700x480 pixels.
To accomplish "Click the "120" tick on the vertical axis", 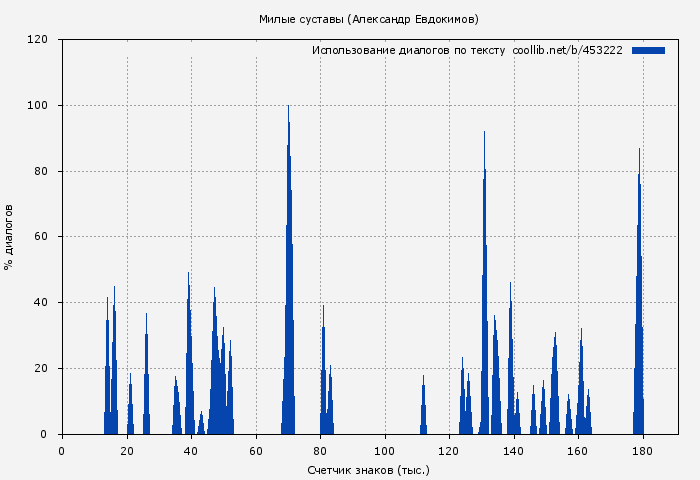I will coord(38,40).
